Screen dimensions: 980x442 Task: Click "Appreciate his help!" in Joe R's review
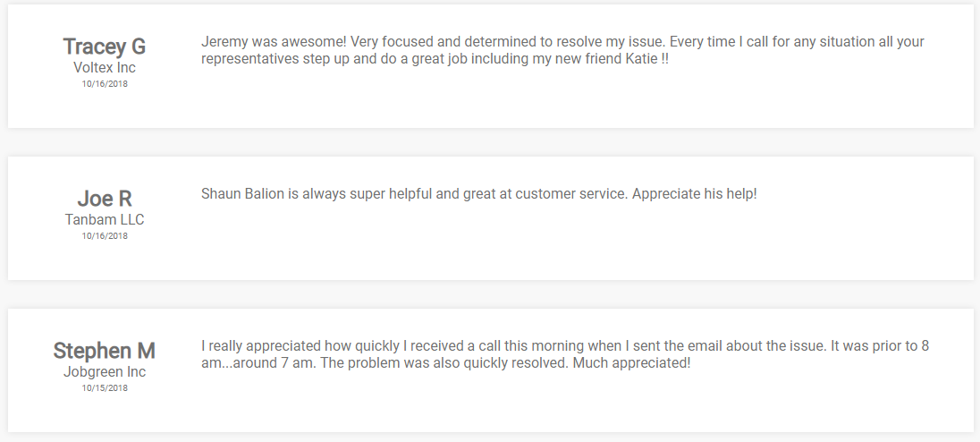pyautogui.click(x=695, y=194)
